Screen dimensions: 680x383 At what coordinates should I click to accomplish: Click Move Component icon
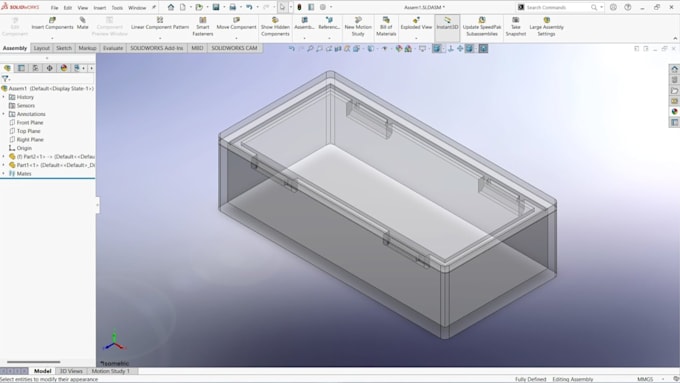point(236,20)
